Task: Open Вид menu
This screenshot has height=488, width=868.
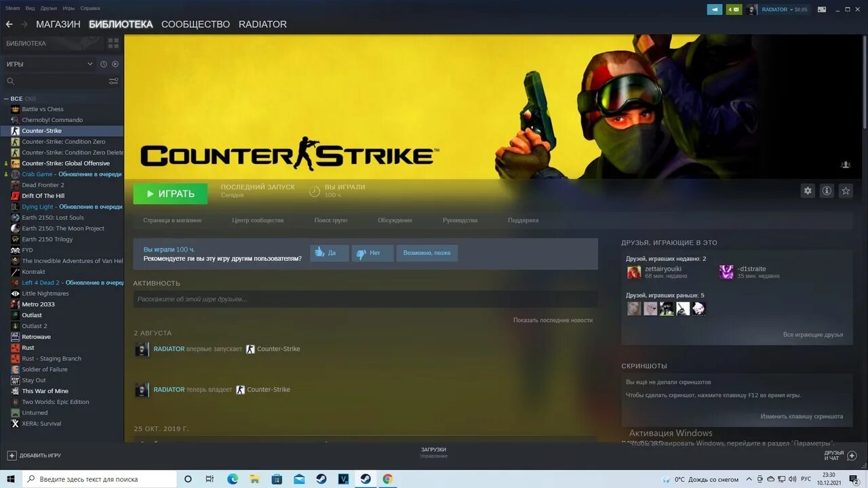Action: (30, 8)
